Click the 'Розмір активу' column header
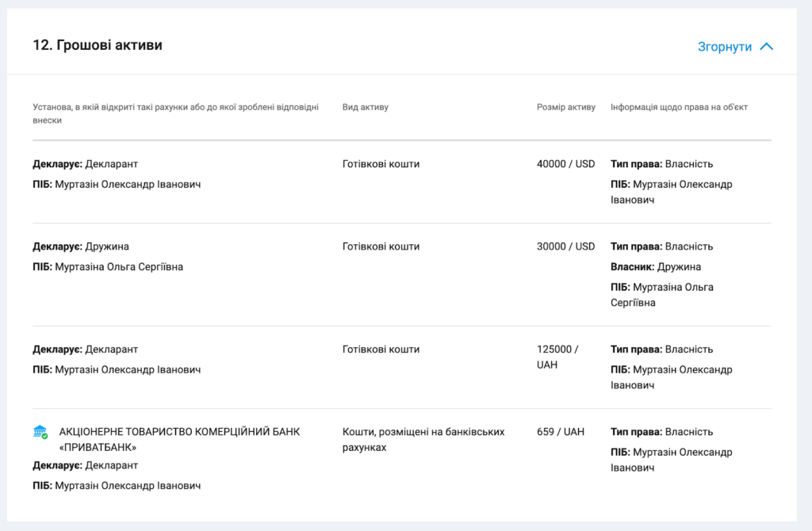The width and height of the screenshot is (812, 531). [x=565, y=107]
